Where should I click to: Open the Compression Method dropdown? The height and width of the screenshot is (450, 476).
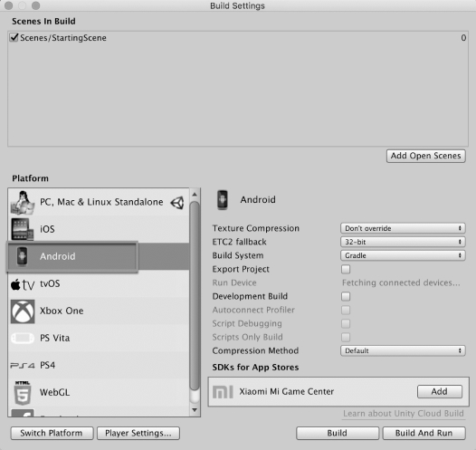403,350
